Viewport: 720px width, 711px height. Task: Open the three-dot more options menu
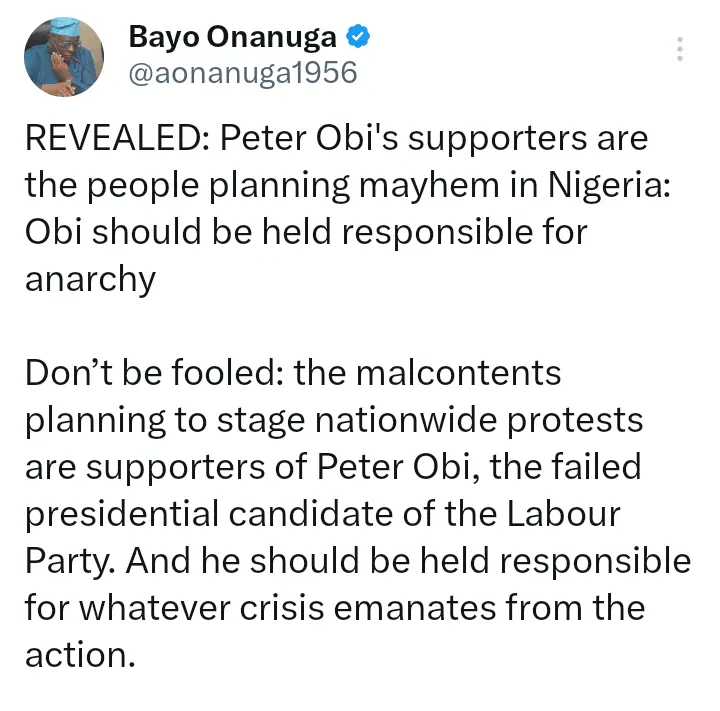point(680,50)
